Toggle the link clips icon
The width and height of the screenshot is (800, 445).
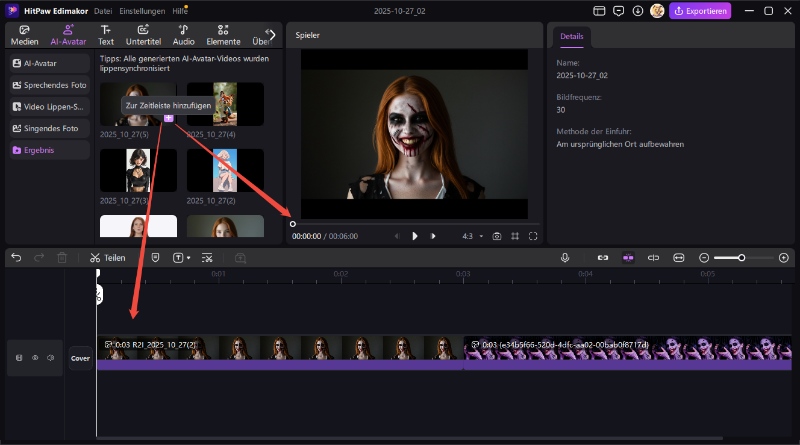click(603, 258)
